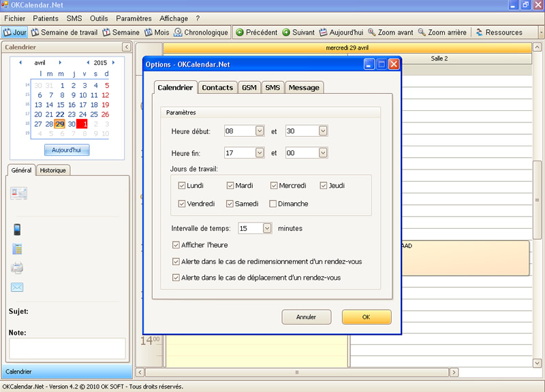Click OK to confirm options
The width and height of the screenshot is (545, 392).
click(x=367, y=317)
